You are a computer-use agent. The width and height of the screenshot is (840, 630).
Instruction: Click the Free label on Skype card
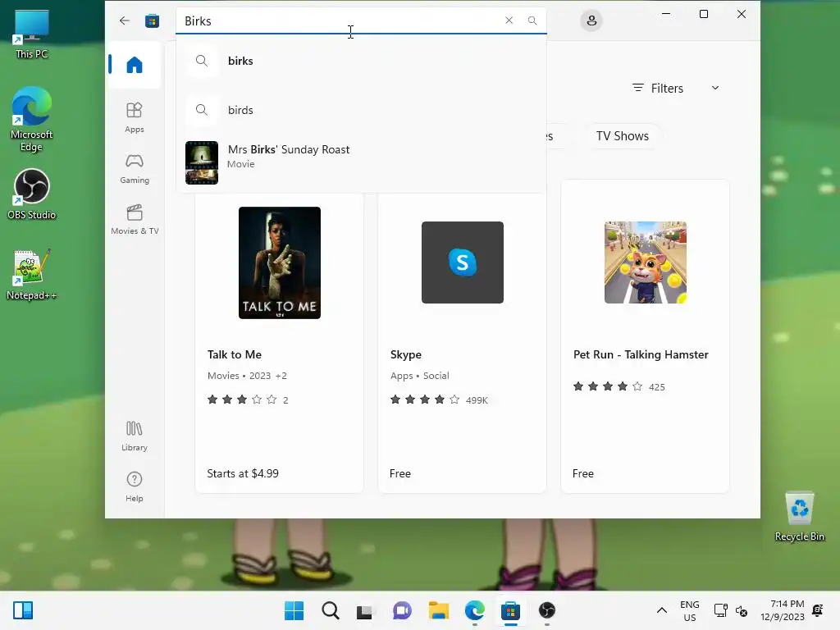point(400,473)
